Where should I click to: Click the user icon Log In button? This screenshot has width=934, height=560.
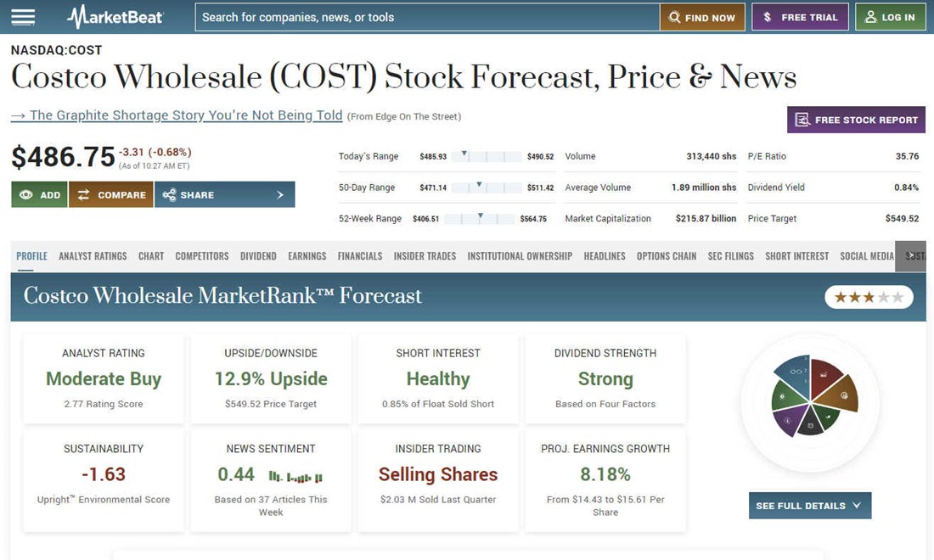click(x=890, y=17)
